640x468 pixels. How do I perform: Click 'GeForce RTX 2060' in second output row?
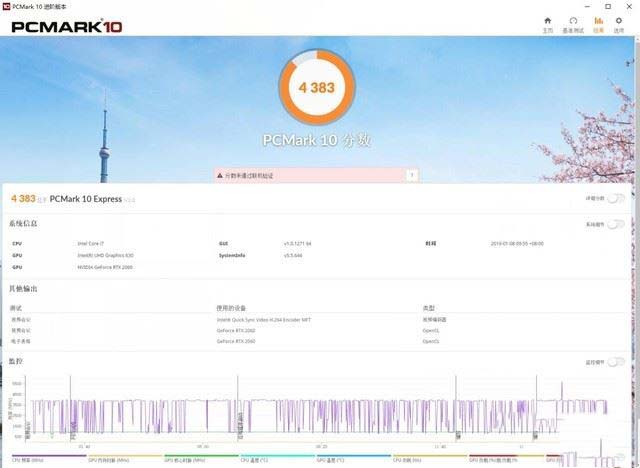click(x=236, y=330)
